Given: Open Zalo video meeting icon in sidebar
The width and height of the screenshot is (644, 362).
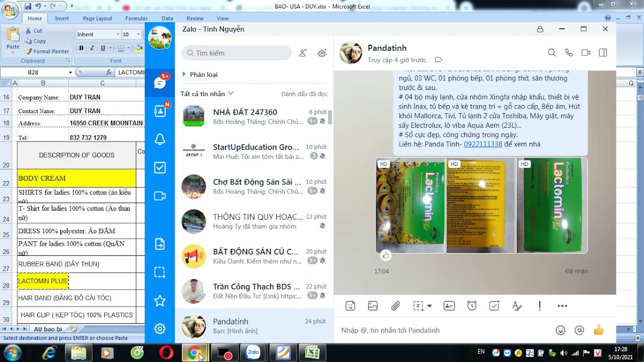Looking at the screenshot, I should (x=160, y=196).
